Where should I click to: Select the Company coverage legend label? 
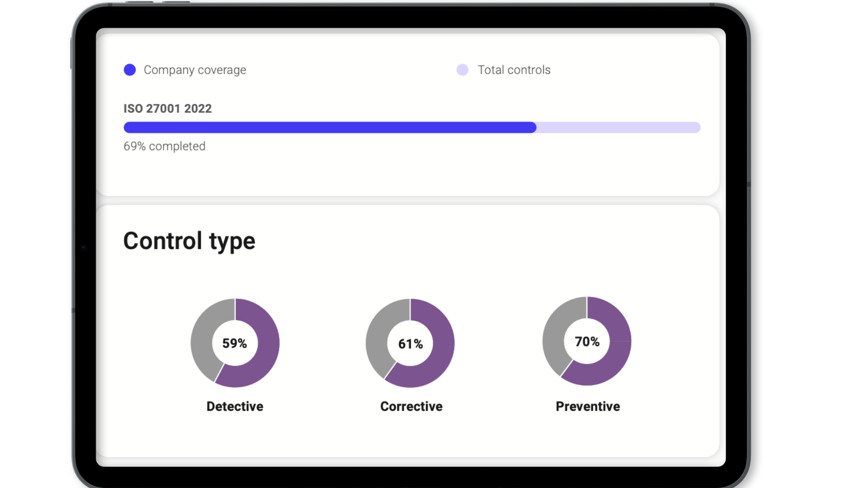[x=195, y=70]
